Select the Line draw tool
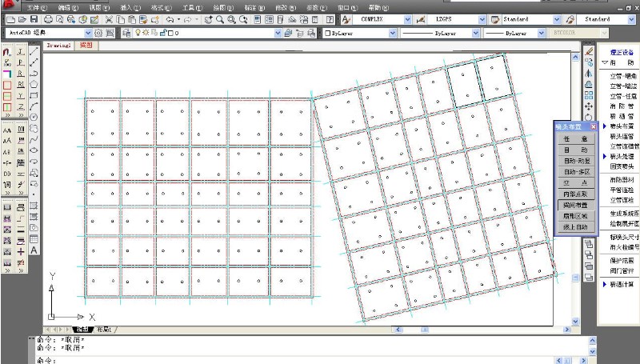This screenshot has width=640, height=364. point(34,51)
